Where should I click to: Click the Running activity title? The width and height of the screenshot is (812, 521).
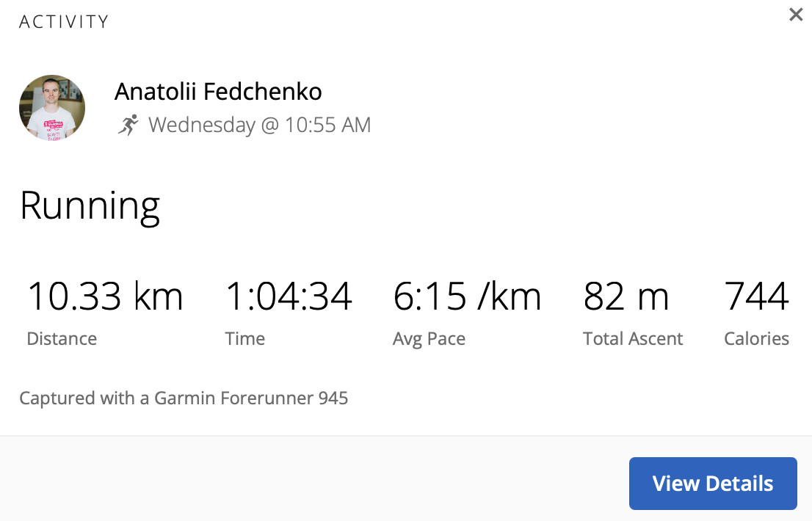pos(90,206)
